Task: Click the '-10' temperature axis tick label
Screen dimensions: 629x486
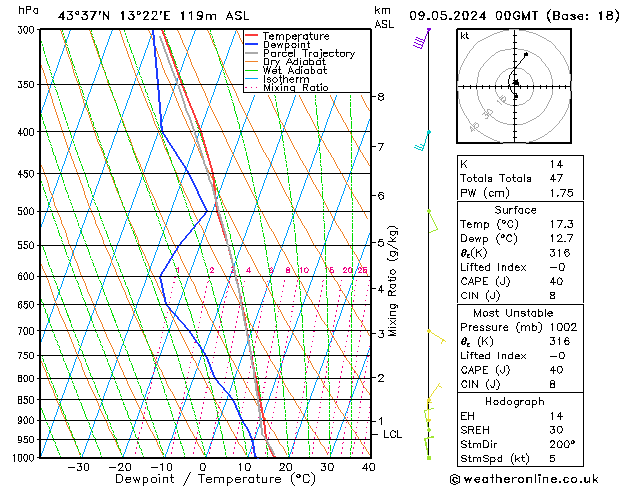Action: pos(161,467)
